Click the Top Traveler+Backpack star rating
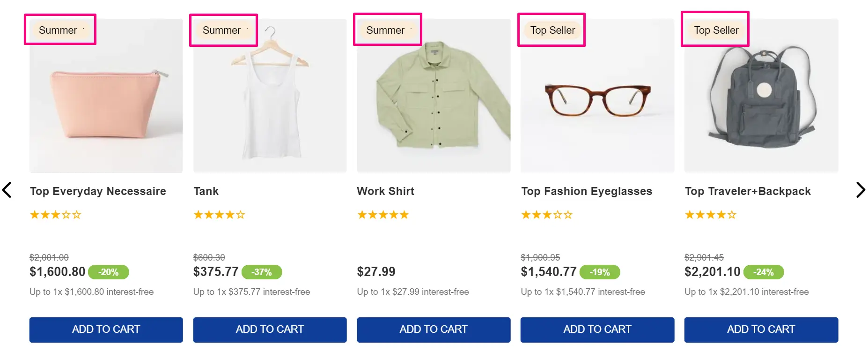Screen dimensions: 868x352 [x=710, y=215]
